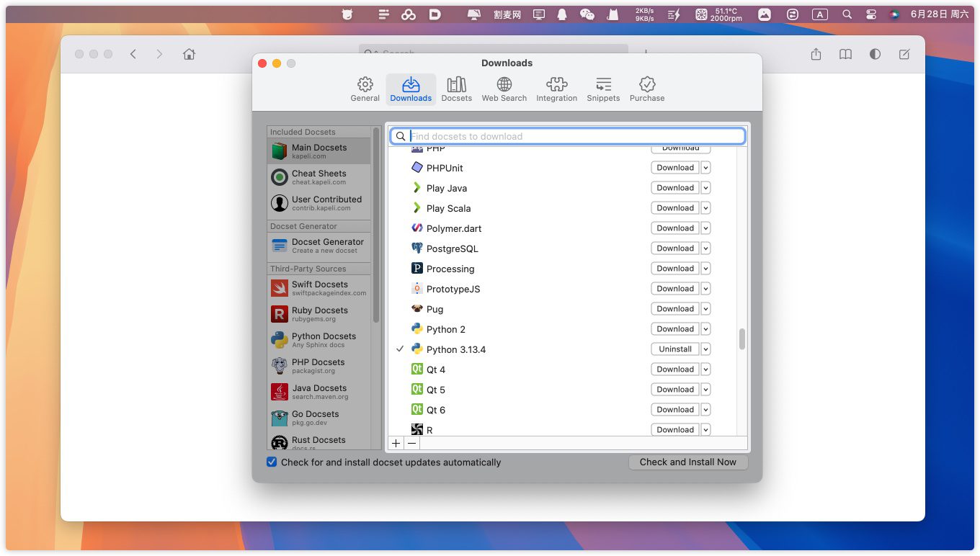Select Go Docsets source
This screenshot has height=556, width=980.
pyautogui.click(x=318, y=418)
